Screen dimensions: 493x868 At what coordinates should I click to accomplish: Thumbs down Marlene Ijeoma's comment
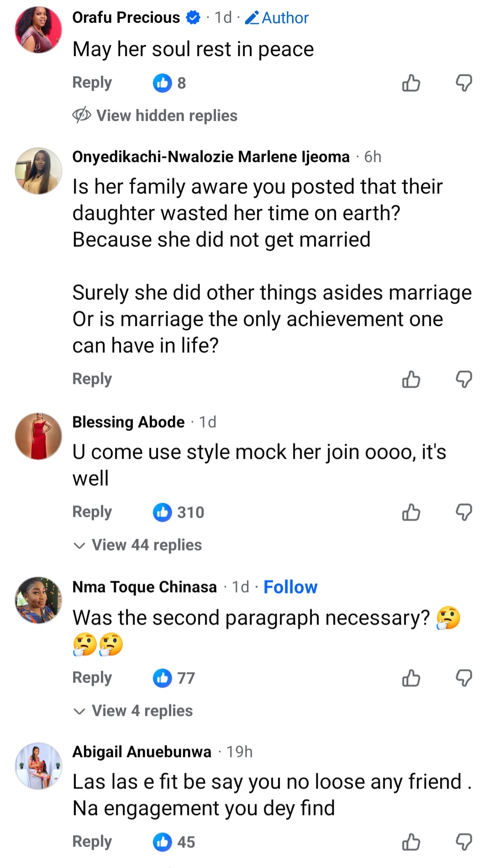[x=464, y=379]
